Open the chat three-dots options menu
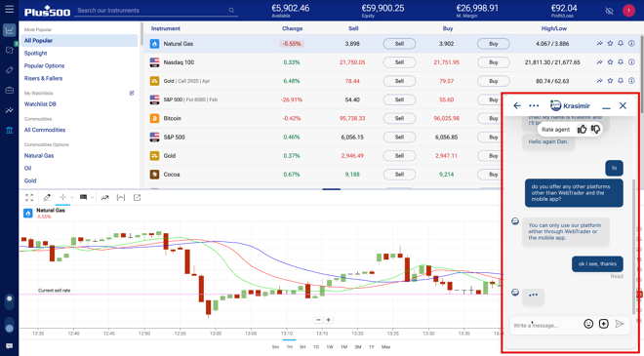Viewport: 644px width, 356px height. point(534,105)
